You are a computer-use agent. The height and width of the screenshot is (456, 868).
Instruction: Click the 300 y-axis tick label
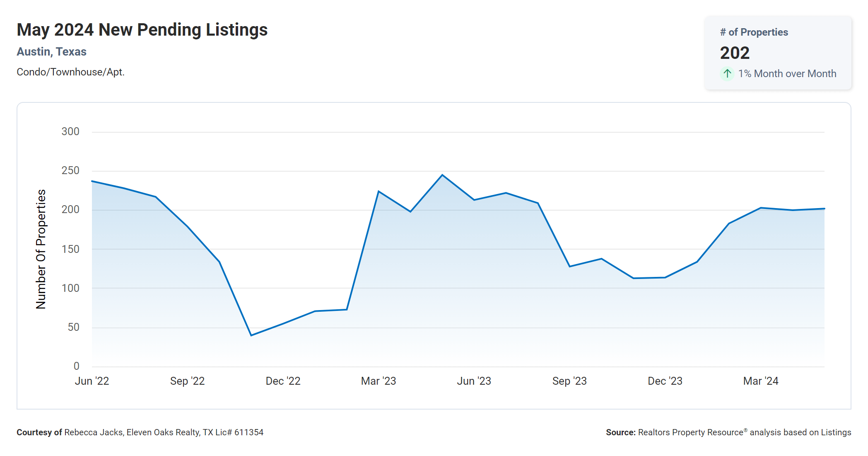70,132
